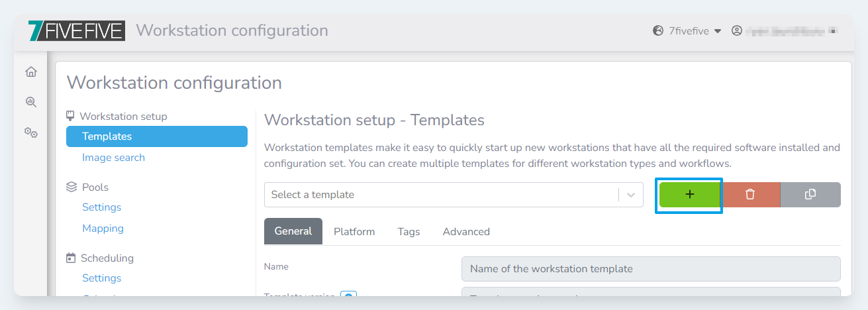Open the settings gears icon in sidebar
Viewport: 868px width, 310px height.
pos(30,132)
